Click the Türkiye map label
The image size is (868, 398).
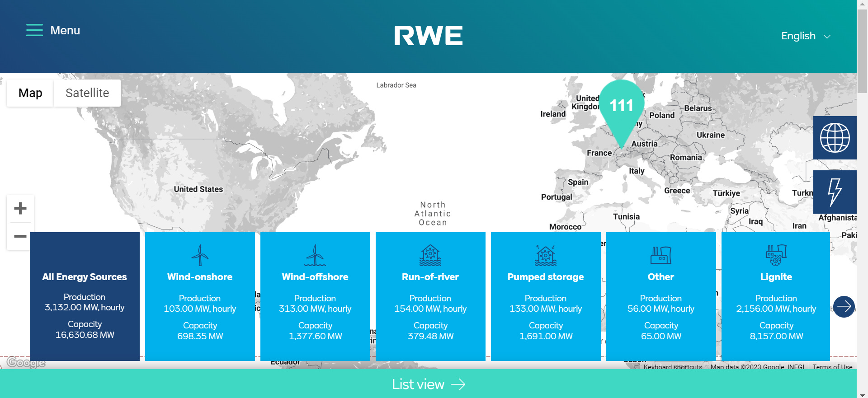pos(726,193)
